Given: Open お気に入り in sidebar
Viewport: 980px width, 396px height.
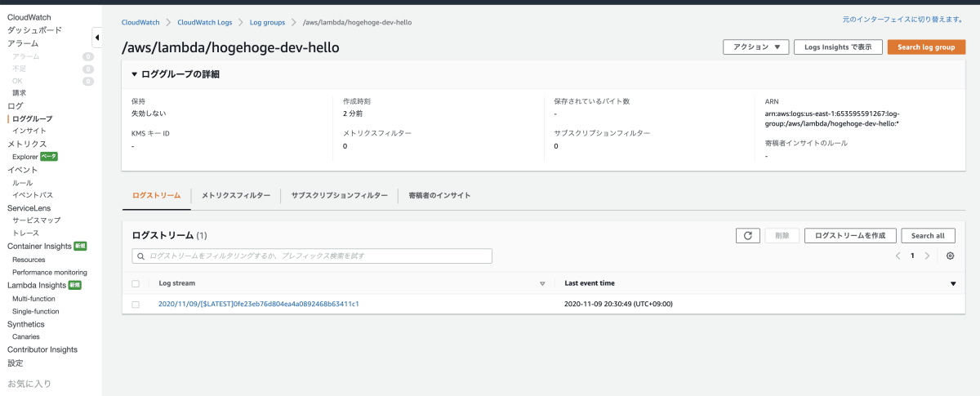Looking at the screenshot, I should pyautogui.click(x=29, y=383).
